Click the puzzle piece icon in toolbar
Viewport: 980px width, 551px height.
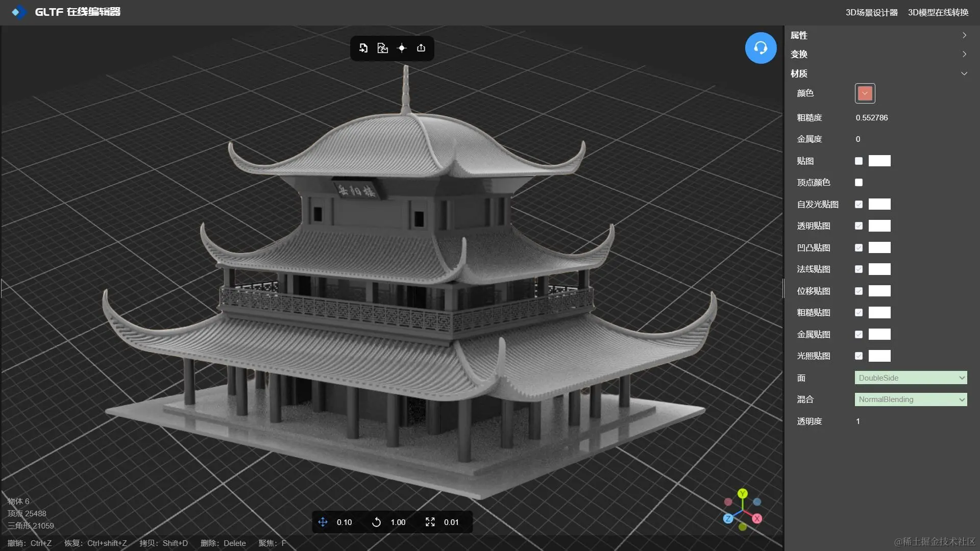tap(382, 48)
